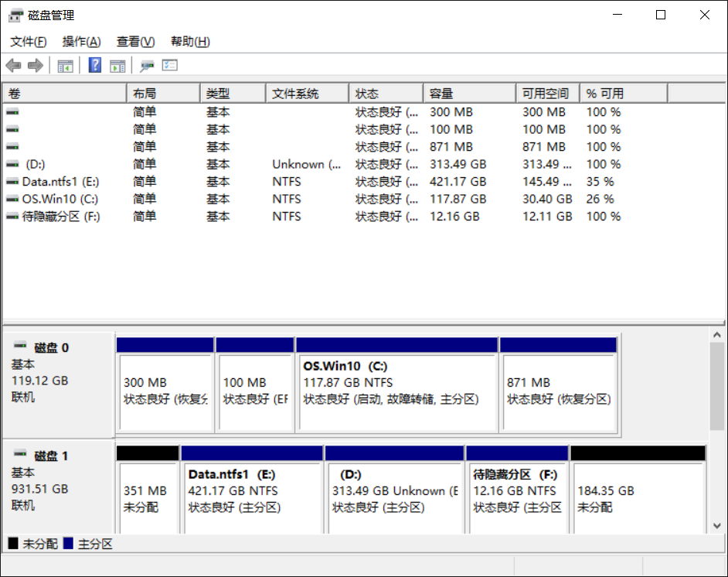The image size is (728, 577).
Task: Open the 操作 menu
Action: (x=81, y=41)
